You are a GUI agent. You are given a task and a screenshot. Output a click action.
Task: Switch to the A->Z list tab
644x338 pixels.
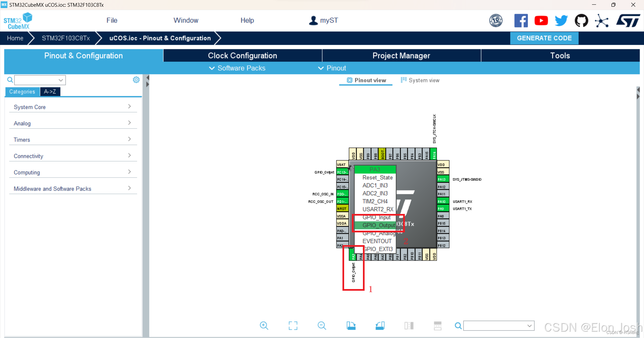pyautogui.click(x=50, y=92)
